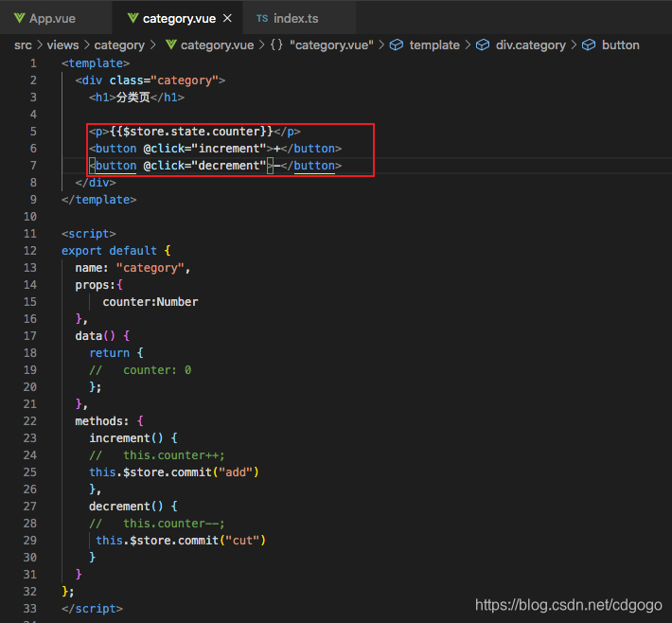
Task: Click line number 12 in the gutter
Action: [x=30, y=251]
